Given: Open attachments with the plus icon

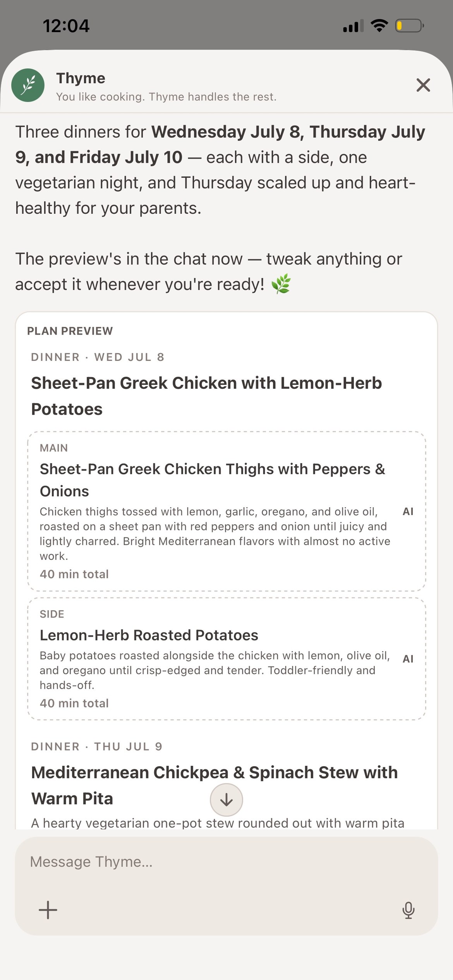Looking at the screenshot, I should [x=48, y=910].
